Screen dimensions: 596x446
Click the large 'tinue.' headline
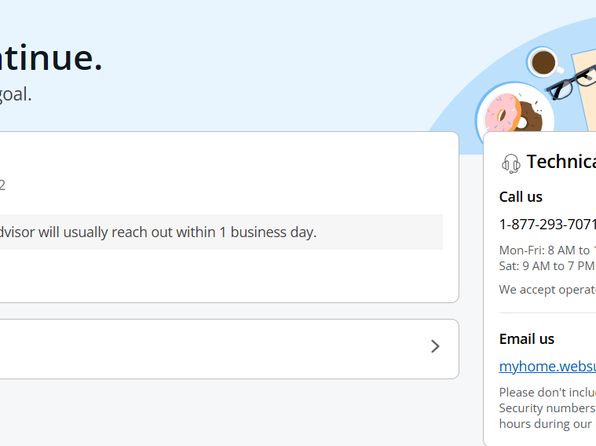(x=51, y=59)
